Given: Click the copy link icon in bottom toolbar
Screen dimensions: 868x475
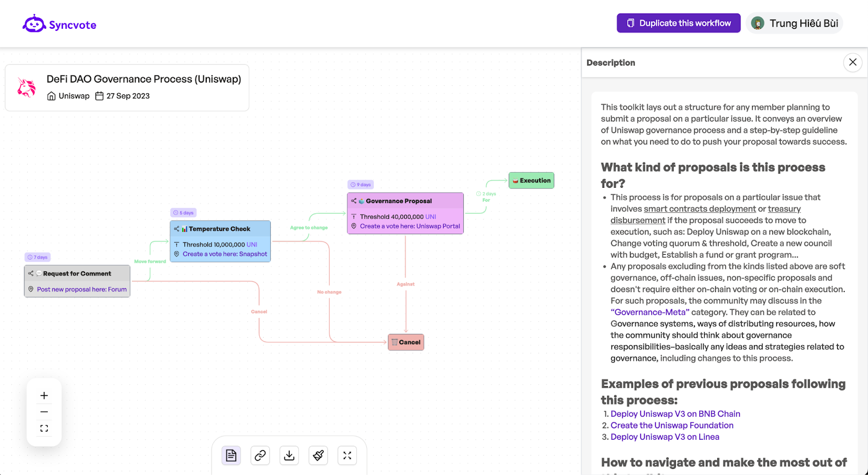Looking at the screenshot, I should (260, 455).
